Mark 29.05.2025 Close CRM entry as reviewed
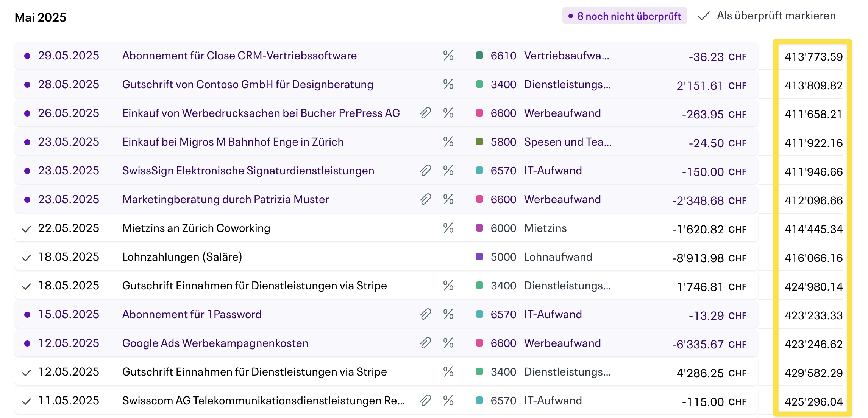This screenshot has width=868, height=418. click(27, 56)
